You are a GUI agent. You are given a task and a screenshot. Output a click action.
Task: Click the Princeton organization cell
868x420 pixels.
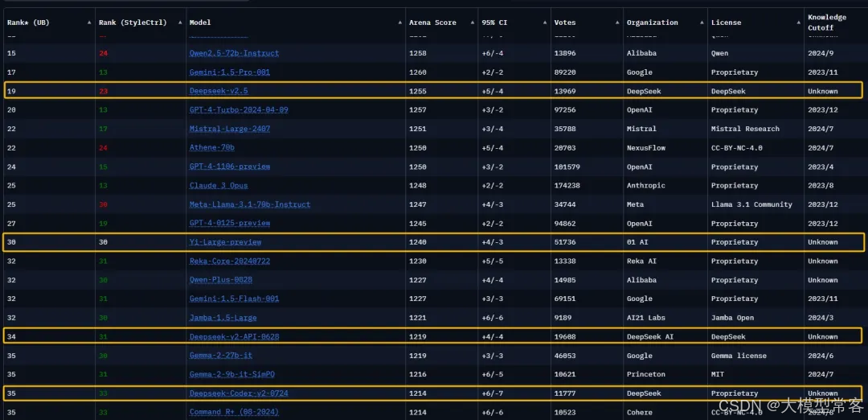(x=646, y=374)
